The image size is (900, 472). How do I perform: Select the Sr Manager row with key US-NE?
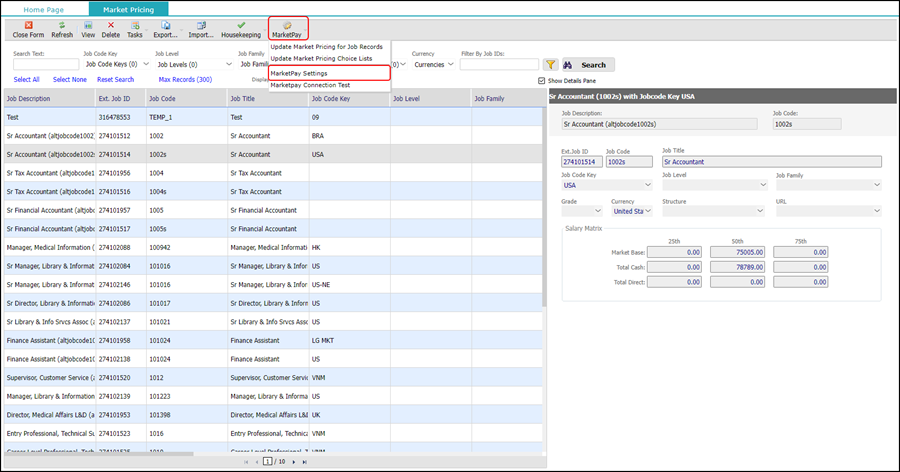coord(273,285)
